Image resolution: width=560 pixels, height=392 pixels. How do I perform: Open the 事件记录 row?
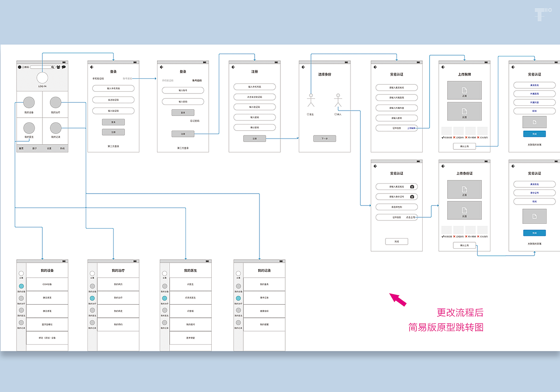pos(264,298)
